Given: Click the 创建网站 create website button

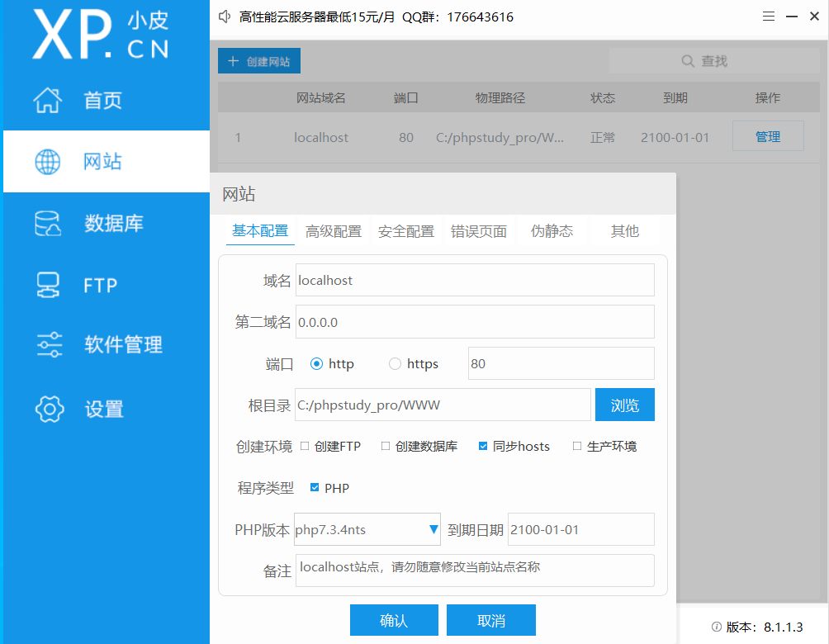Looking at the screenshot, I should click(x=258, y=60).
